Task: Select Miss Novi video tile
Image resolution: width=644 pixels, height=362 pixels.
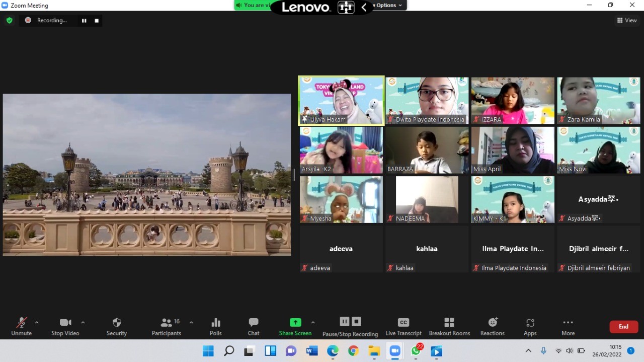Action: (x=599, y=150)
